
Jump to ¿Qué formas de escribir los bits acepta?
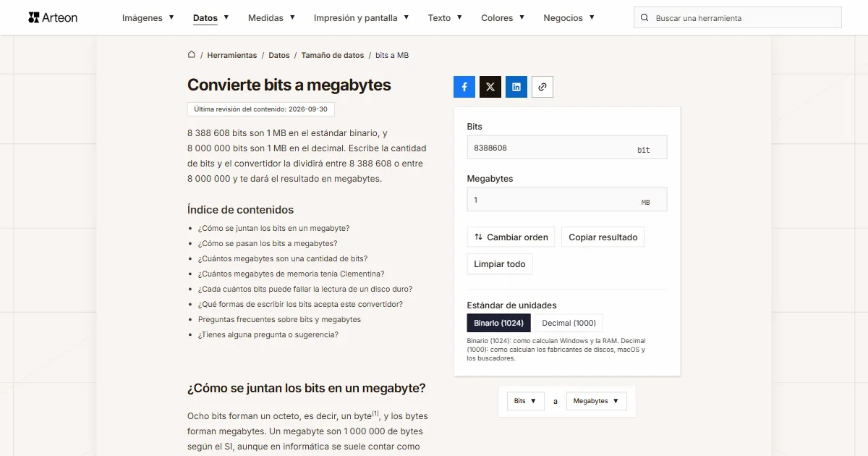tap(300, 304)
